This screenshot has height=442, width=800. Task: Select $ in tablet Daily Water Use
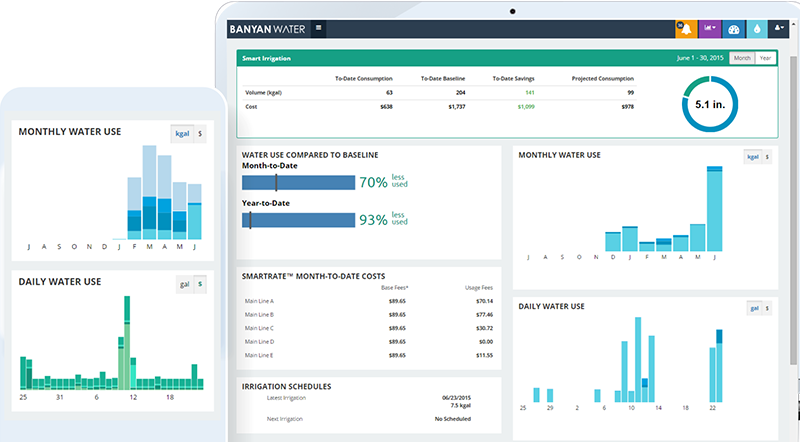[x=767, y=308]
